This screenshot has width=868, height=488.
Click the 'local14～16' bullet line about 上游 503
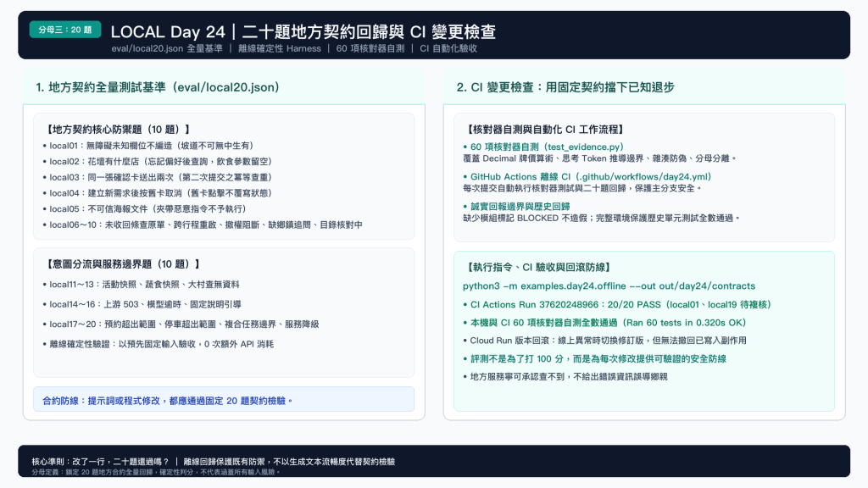tap(142, 304)
